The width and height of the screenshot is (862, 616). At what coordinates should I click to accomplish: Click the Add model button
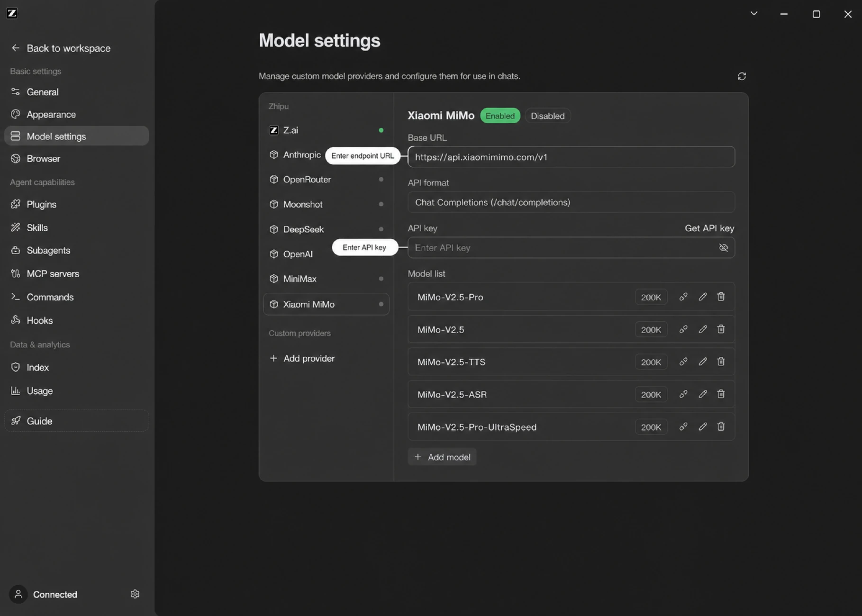[x=442, y=457]
